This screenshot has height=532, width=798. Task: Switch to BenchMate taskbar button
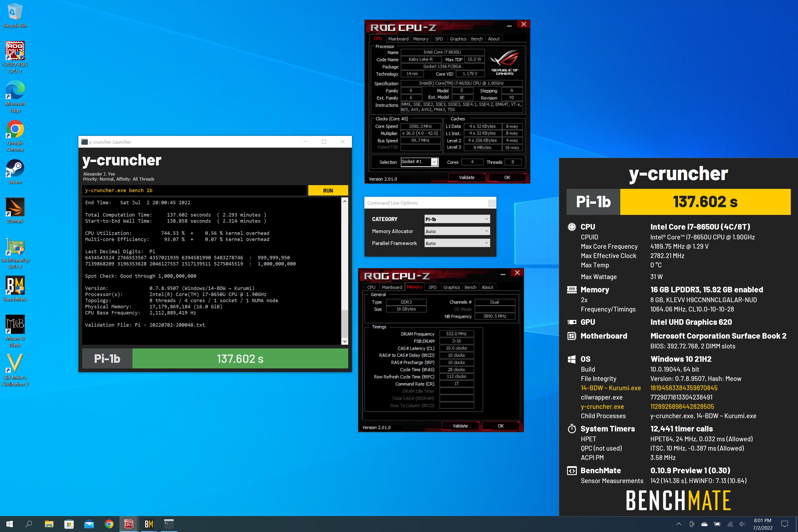[149, 524]
